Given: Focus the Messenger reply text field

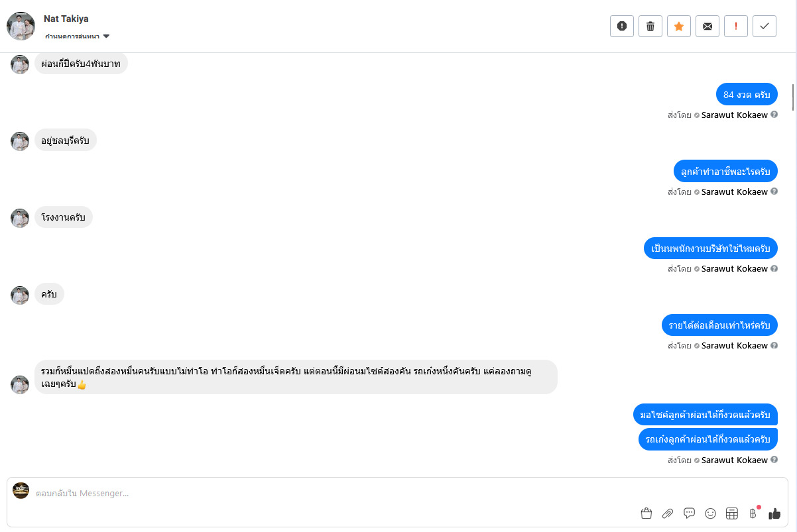Looking at the screenshot, I should pos(332,494).
